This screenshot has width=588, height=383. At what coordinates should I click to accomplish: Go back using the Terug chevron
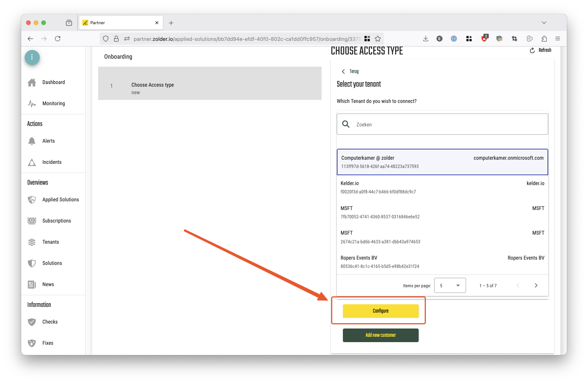click(x=343, y=72)
